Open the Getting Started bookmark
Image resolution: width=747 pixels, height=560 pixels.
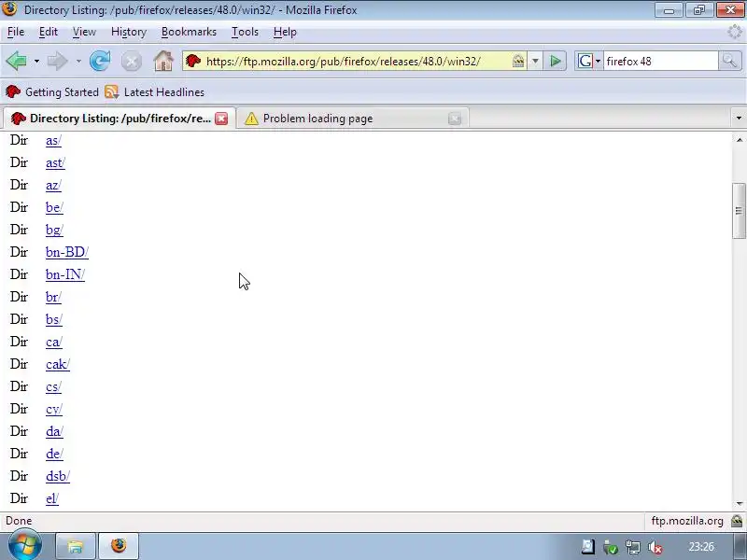click(x=52, y=91)
